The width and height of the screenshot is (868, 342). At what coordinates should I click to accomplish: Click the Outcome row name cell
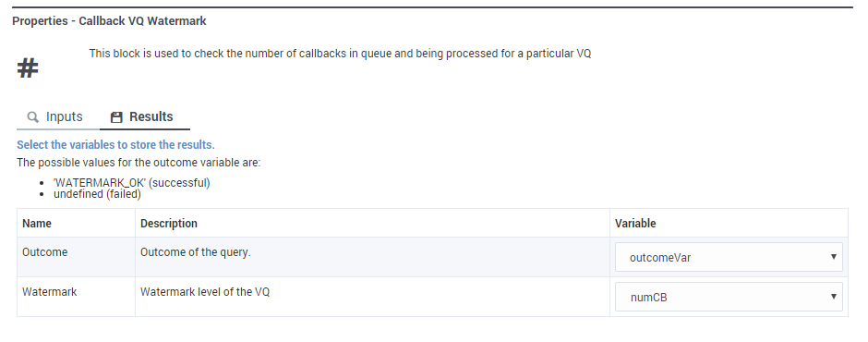click(x=77, y=257)
